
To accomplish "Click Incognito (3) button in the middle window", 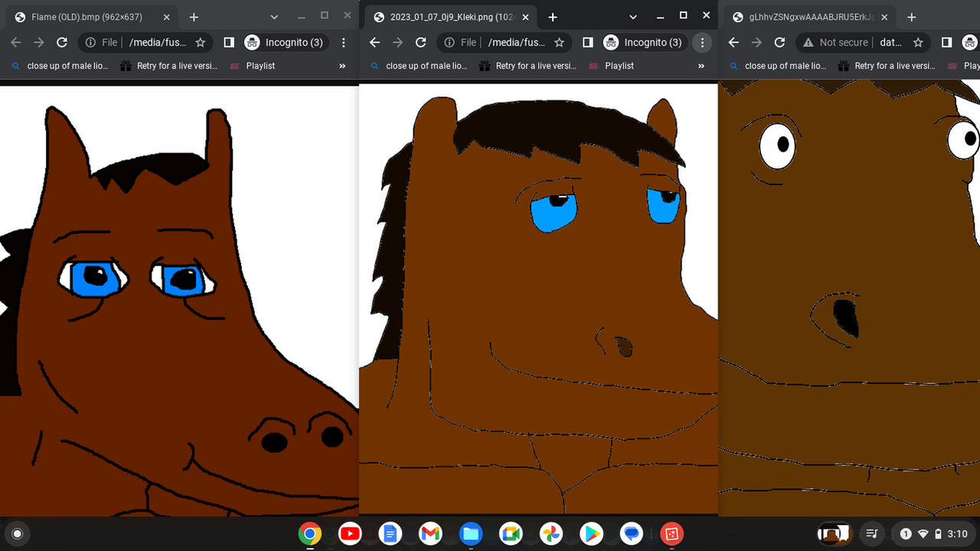I will [x=644, y=43].
